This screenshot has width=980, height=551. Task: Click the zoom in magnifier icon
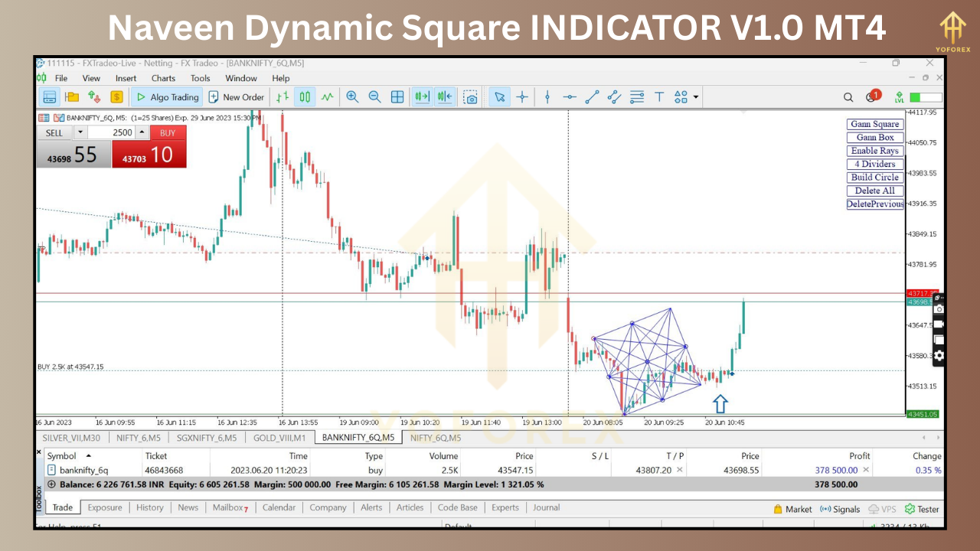coord(352,97)
